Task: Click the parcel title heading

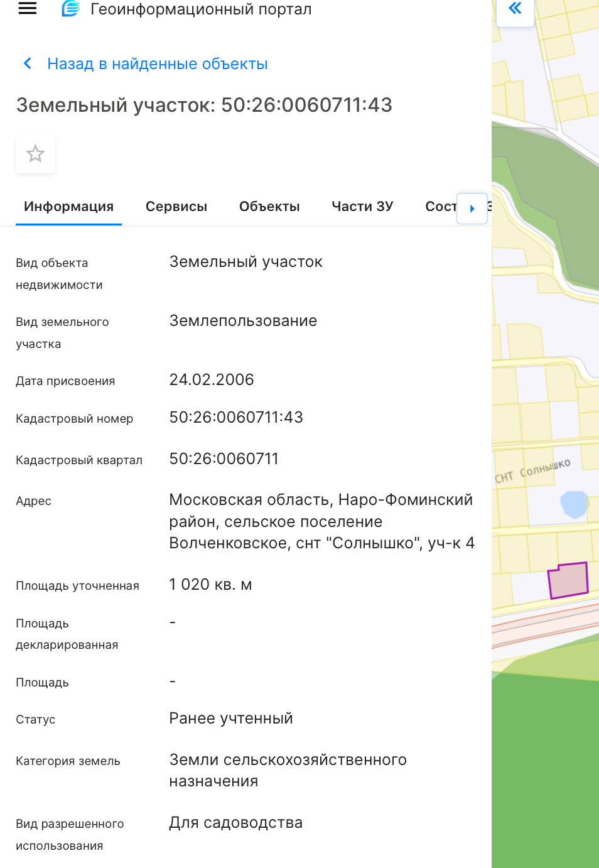Action: 204,105
